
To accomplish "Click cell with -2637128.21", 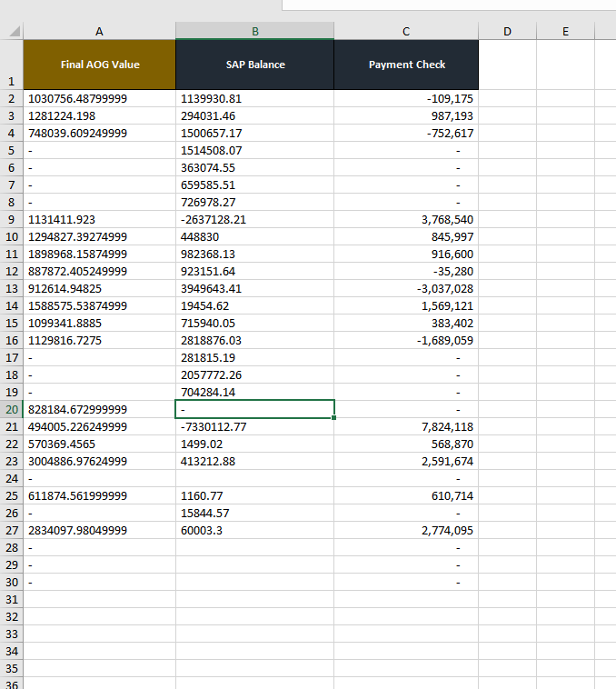I will pos(254,219).
